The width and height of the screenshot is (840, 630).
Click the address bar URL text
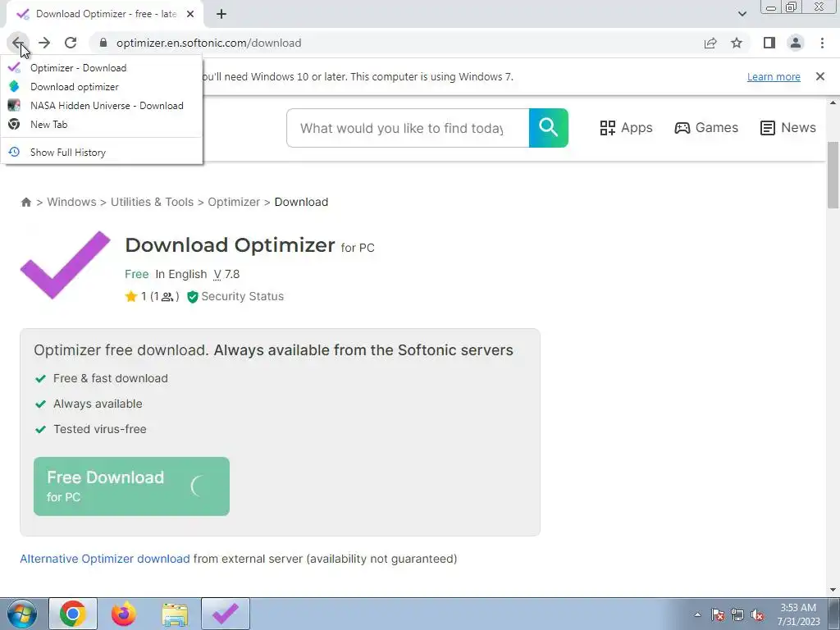click(208, 43)
